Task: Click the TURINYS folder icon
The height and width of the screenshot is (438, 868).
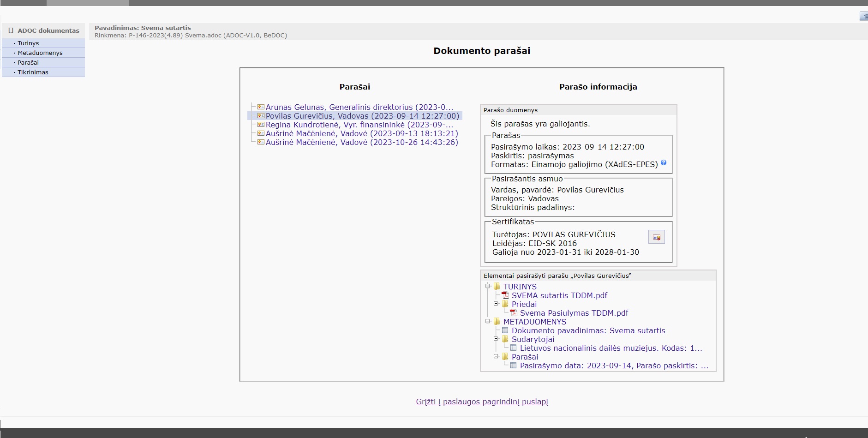Action: click(497, 287)
